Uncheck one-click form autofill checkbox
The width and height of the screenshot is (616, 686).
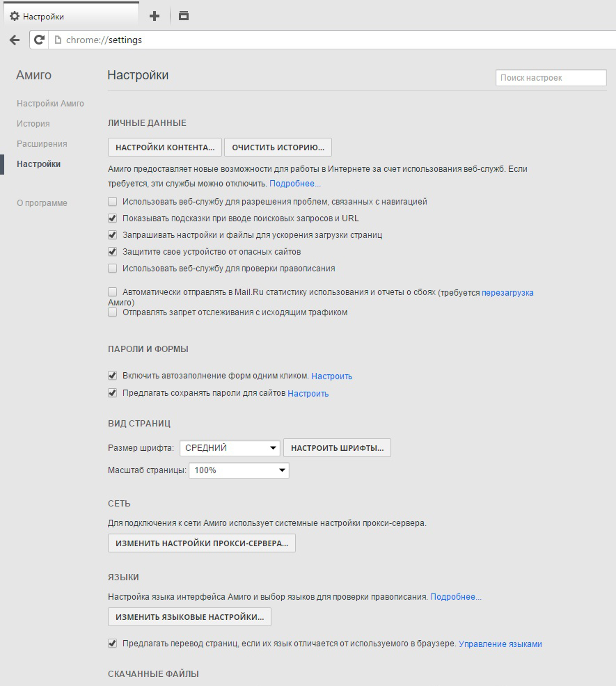pos(113,376)
